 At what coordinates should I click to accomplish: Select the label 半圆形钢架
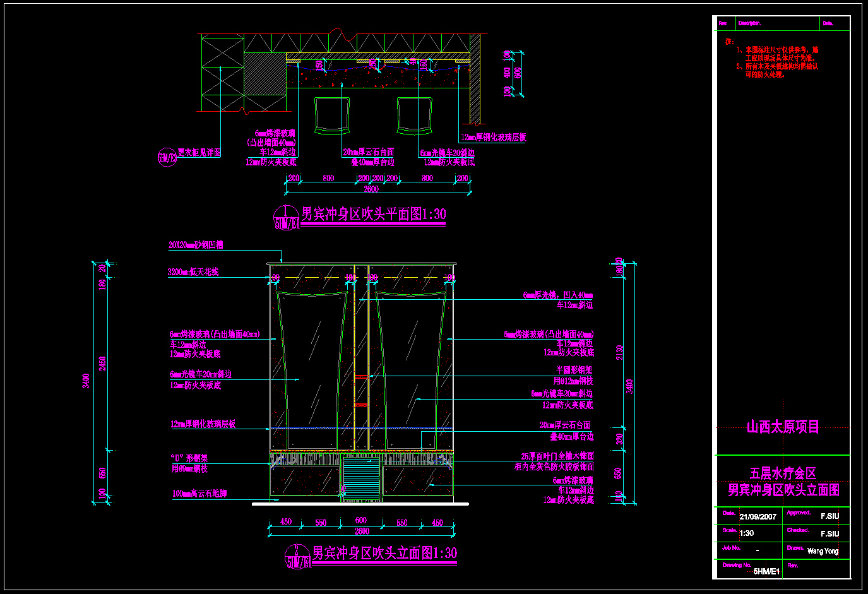click(x=574, y=371)
